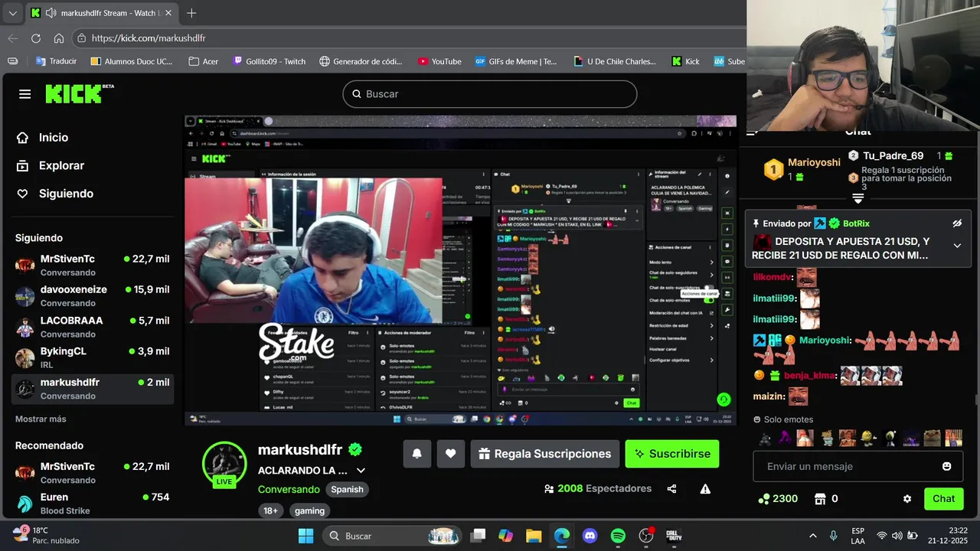Open Call of Duty taskbar icon
The height and width of the screenshot is (551, 980).
(x=674, y=536)
